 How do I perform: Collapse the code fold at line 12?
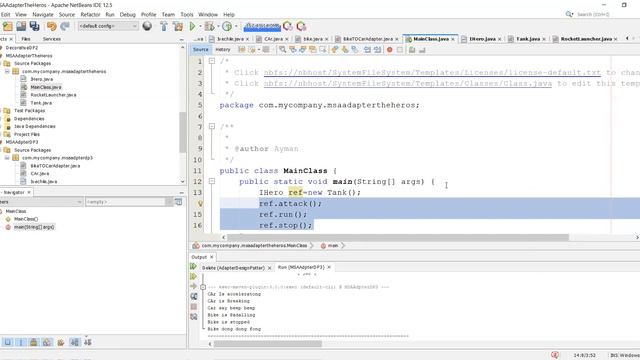coord(212,181)
